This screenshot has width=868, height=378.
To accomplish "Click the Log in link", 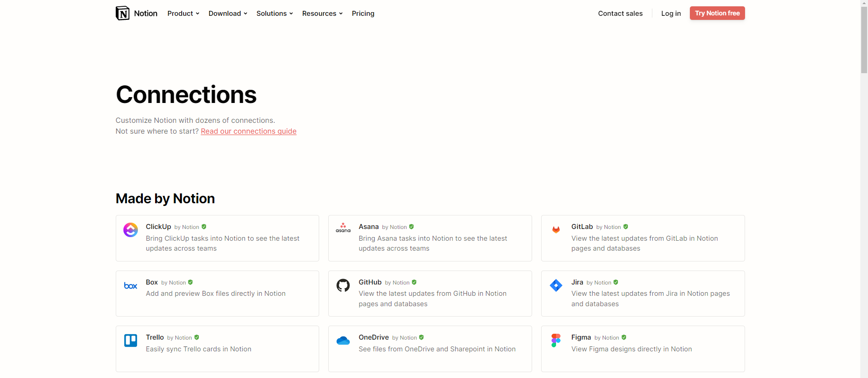I will point(671,14).
